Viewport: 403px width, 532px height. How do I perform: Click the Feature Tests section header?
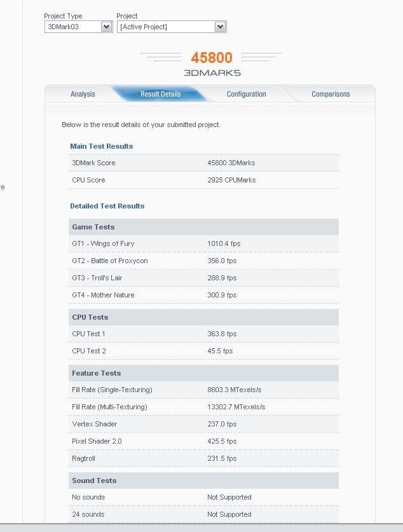(203, 373)
